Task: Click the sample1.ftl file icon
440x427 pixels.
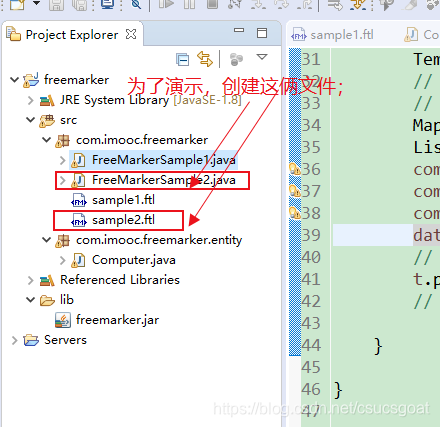Action: pyautogui.click(x=79, y=200)
